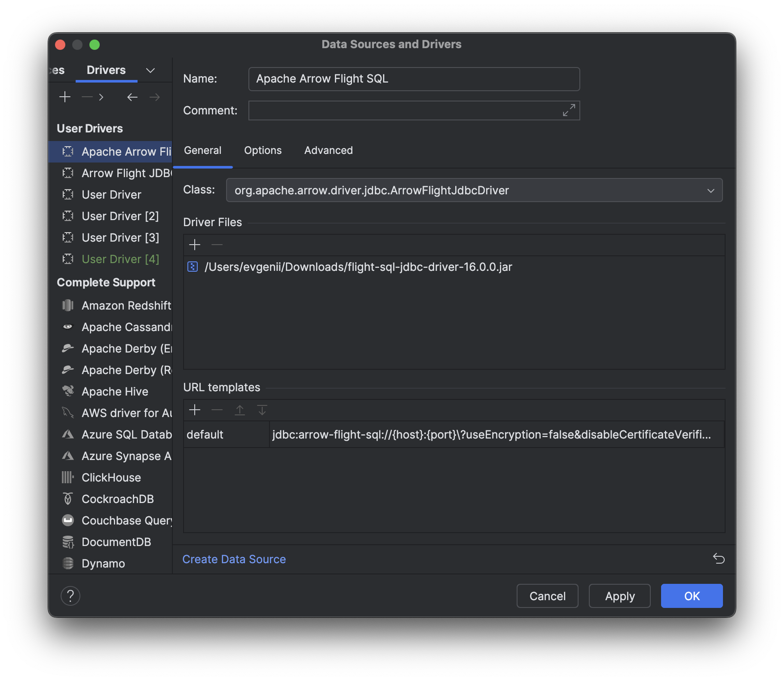The image size is (784, 681).
Task: Navigate back with the left arrow icon
Action: click(x=132, y=97)
